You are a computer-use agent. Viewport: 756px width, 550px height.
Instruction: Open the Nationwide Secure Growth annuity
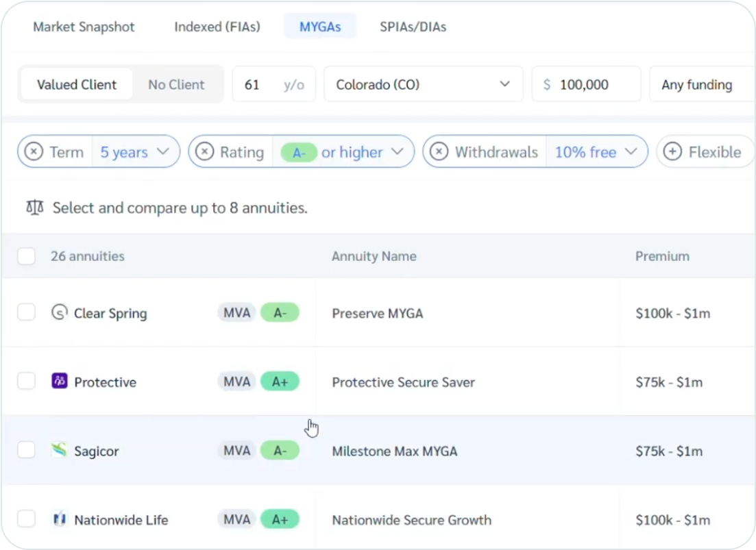click(x=412, y=520)
